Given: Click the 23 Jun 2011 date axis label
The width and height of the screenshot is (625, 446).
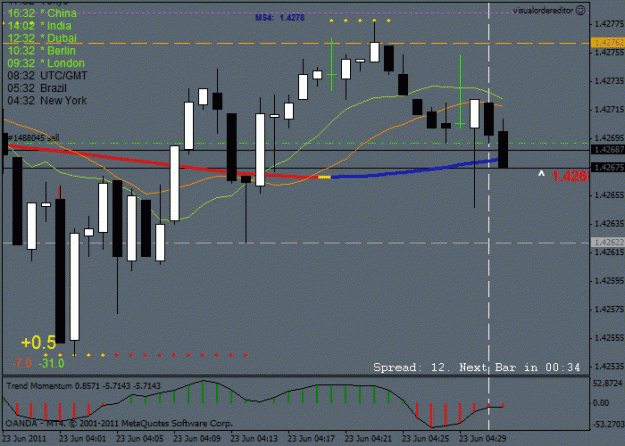Looking at the screenshot, I should [24, 439].
